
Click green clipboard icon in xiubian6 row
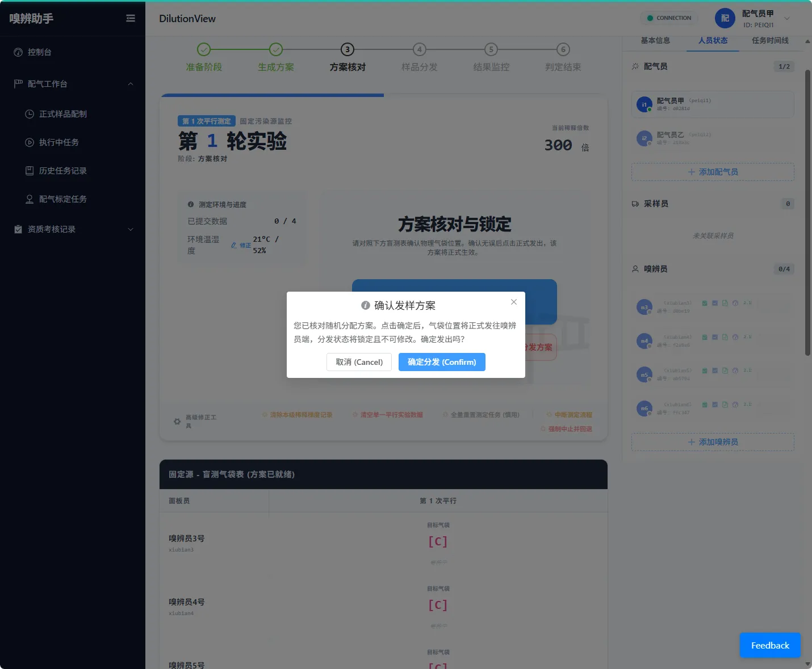tap(705, 405)
